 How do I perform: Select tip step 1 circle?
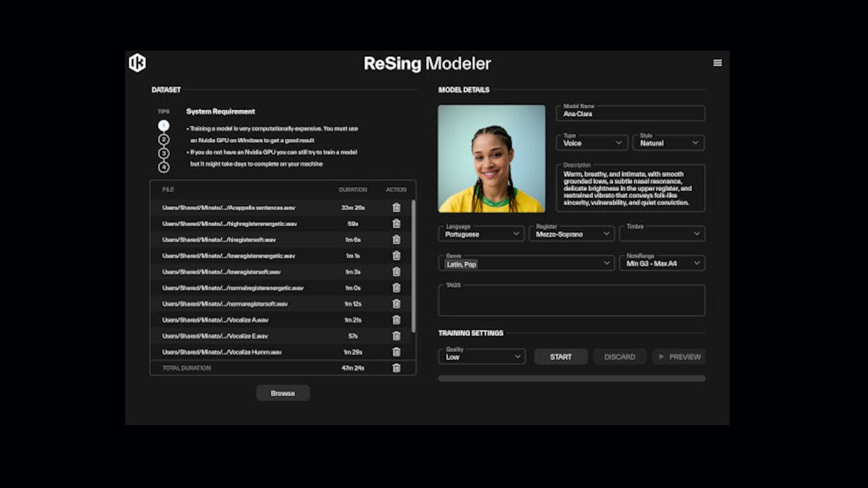point(163,125)
